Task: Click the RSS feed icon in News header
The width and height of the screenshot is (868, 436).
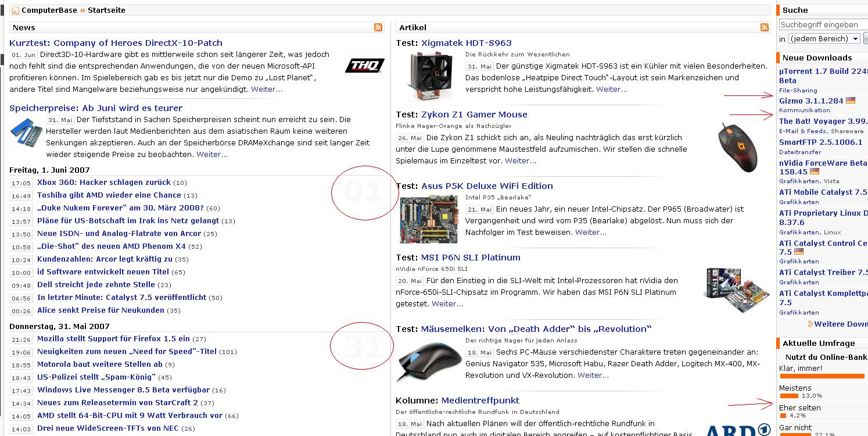Action: [x=378, y=27]
